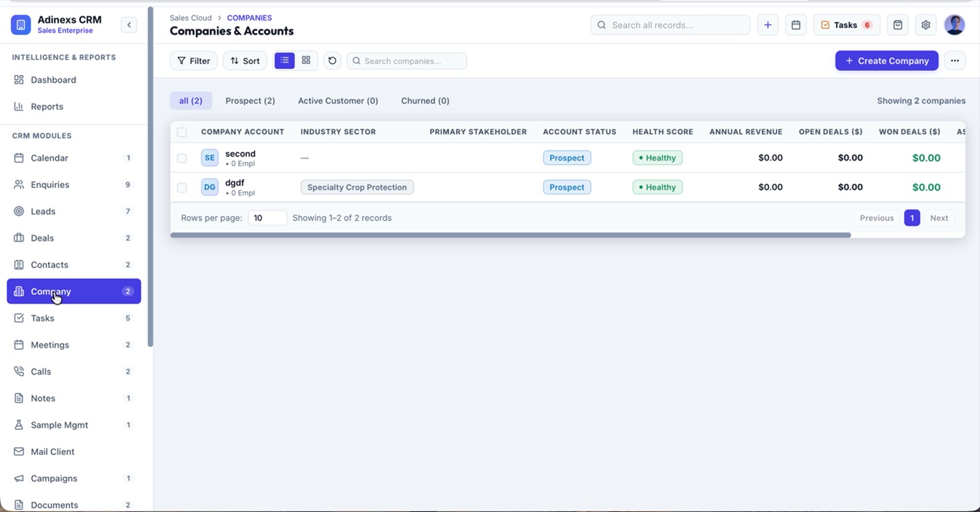Open the Notes module
This screenshot has height=512, width=980.
73,398
